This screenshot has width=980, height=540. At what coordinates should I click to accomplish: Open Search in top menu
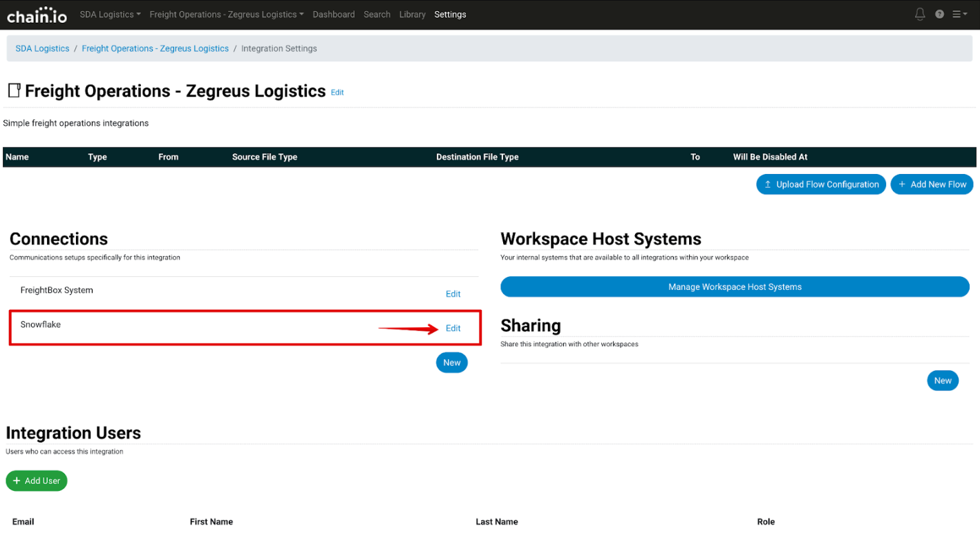pos(377,15)
